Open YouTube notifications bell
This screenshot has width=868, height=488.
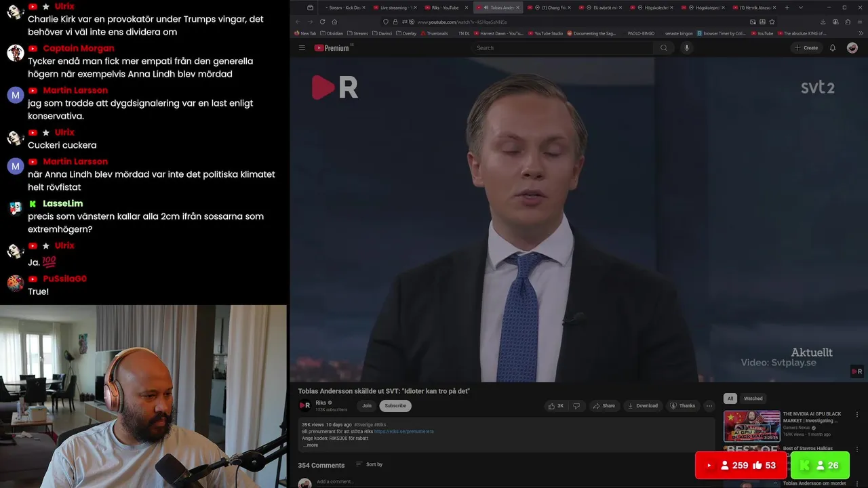pyautogui.click(x=833, y=47)
